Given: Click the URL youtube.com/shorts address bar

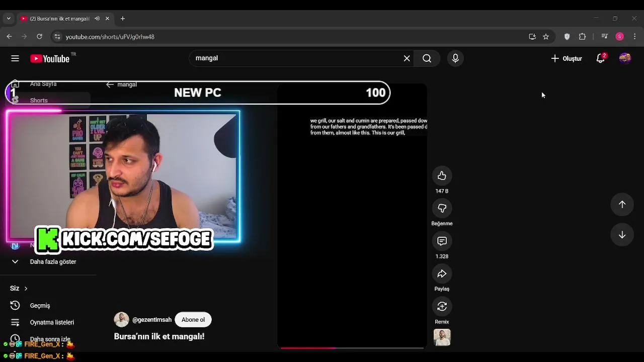Looking at the screenshot, I should 110,37.
